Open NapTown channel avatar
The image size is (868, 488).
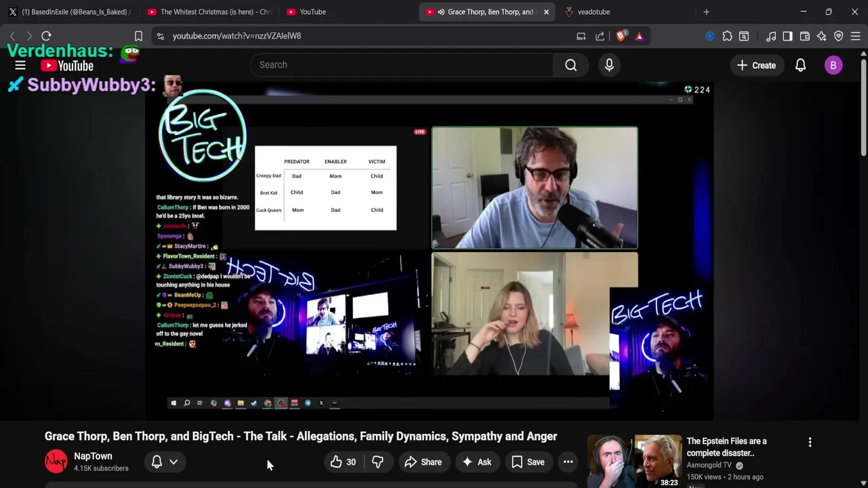tap(56, 462)
